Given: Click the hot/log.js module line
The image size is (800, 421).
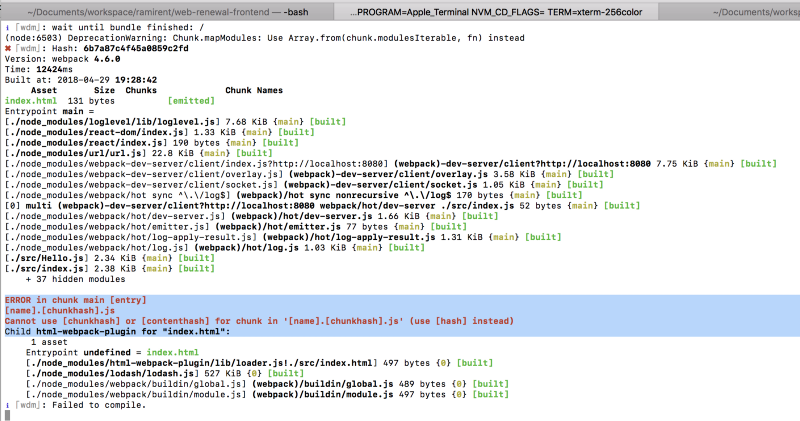Looking at the screenshot, I should (215, 247).
